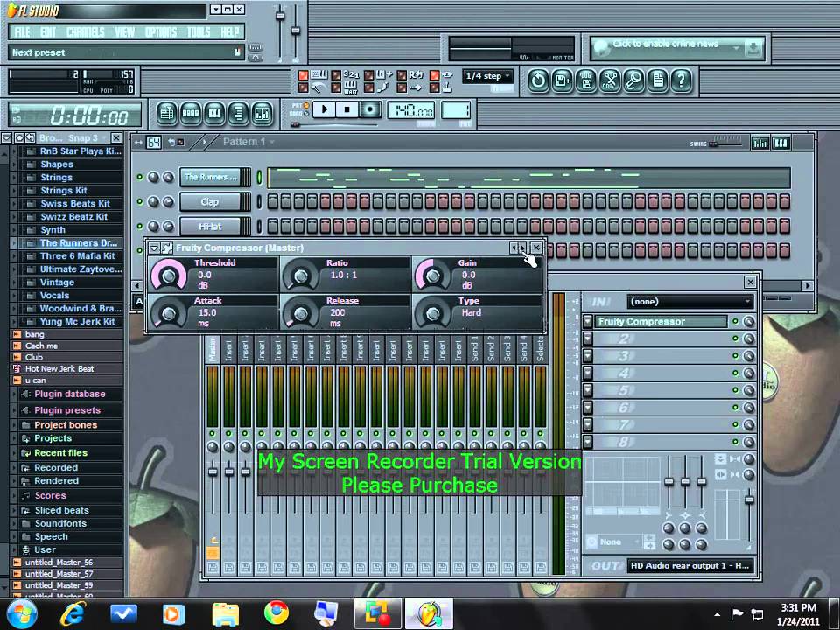Click the help question mark button
Image resolution: width=840 pixels, height=630 pixels.
(x=682, y=80)
